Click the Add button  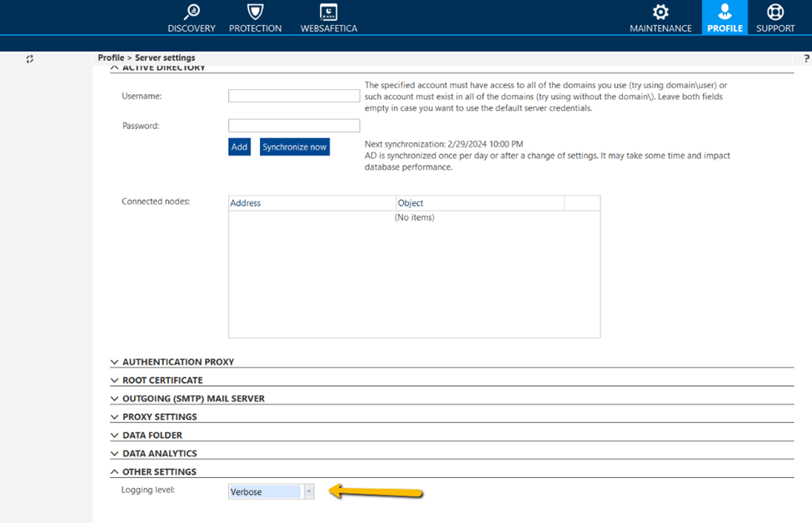click(239, 146)
